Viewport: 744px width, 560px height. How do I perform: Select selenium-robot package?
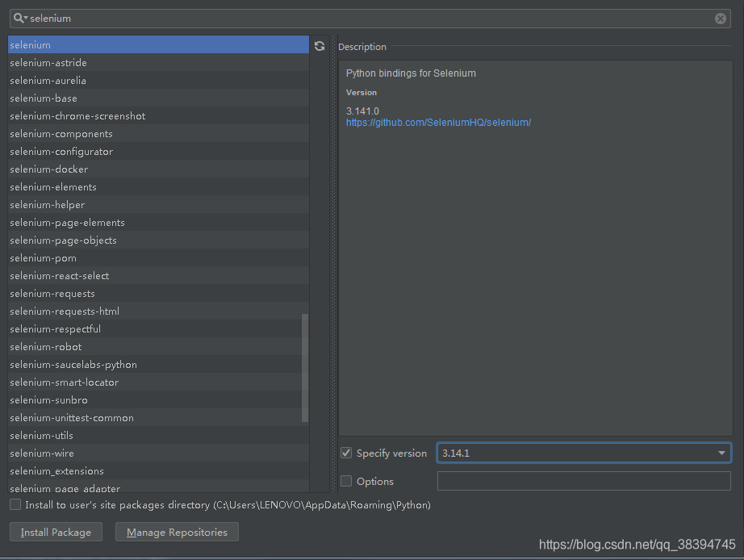pyautogui.click(x=158, y=346)
